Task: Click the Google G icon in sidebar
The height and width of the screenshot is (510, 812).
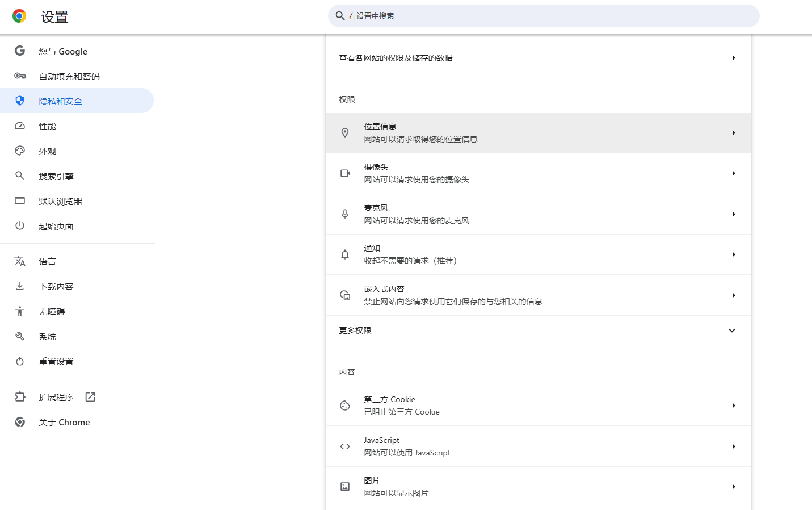Action: click(x=20, y=51)
